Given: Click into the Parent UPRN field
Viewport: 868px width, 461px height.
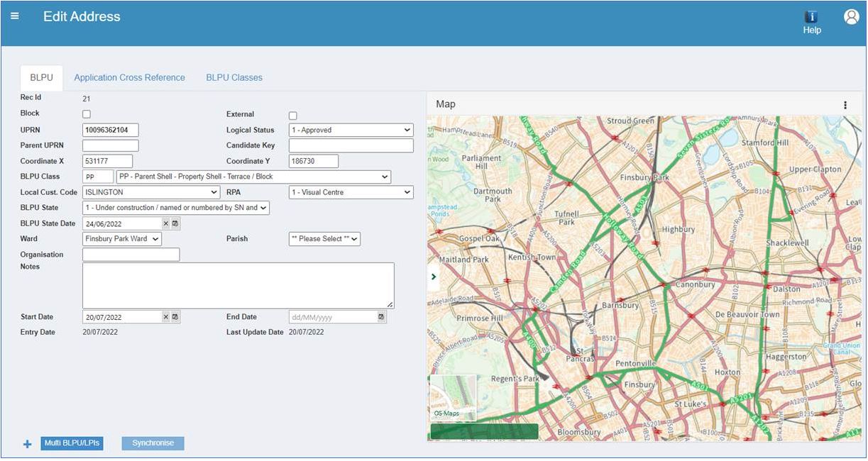Looking at the screenshot, I should click(x=110, y=145).
